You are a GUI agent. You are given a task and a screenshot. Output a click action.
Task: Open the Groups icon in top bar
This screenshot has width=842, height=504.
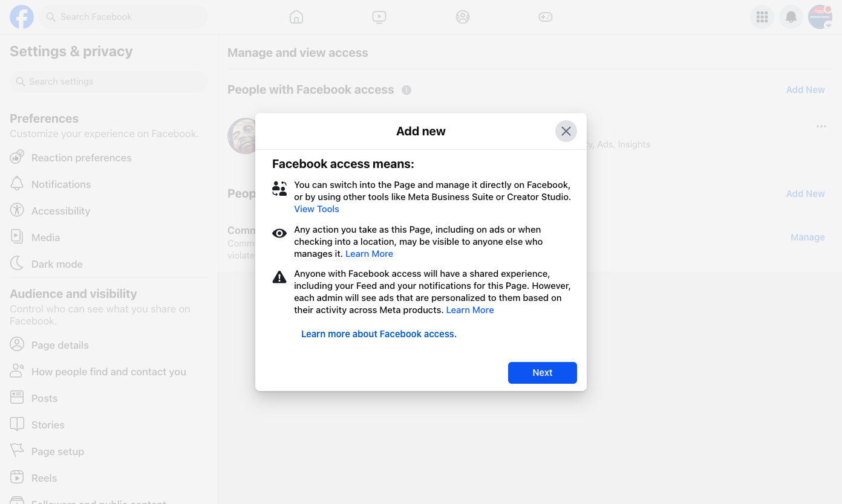463,17
